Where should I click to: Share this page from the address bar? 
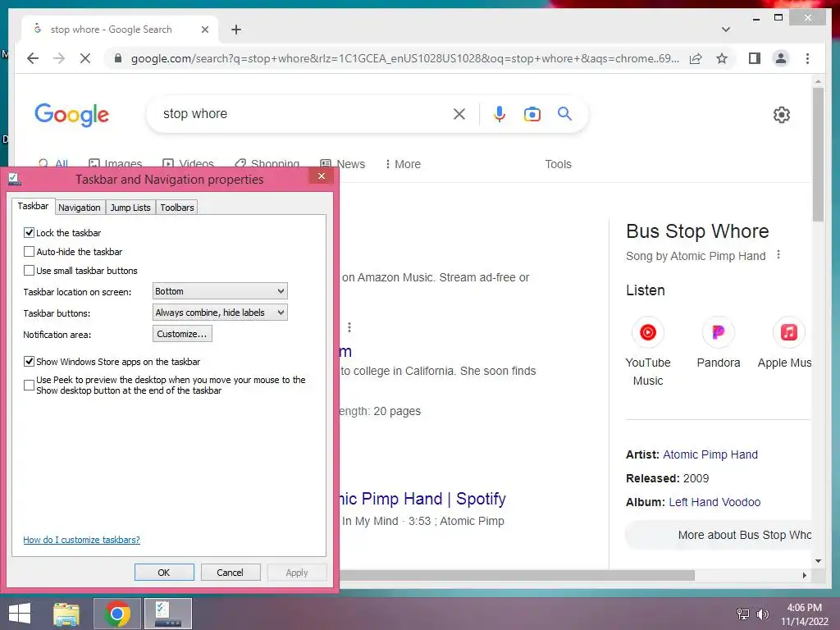point(696,58)
